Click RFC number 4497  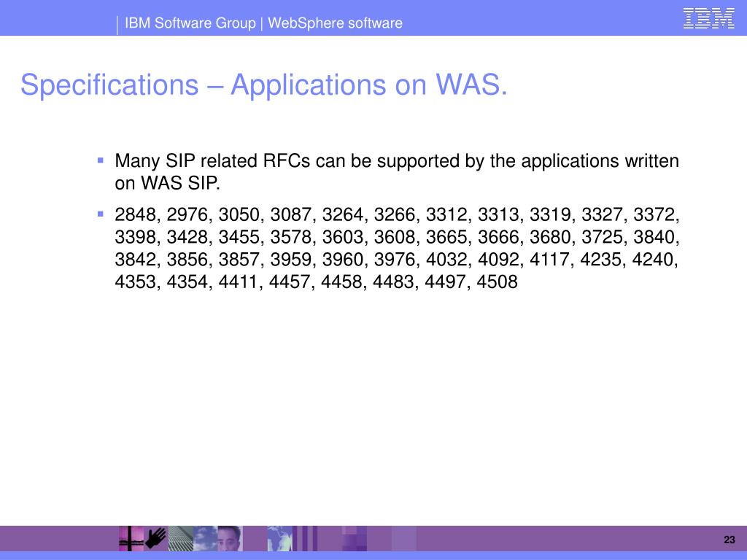pos(446,282)
